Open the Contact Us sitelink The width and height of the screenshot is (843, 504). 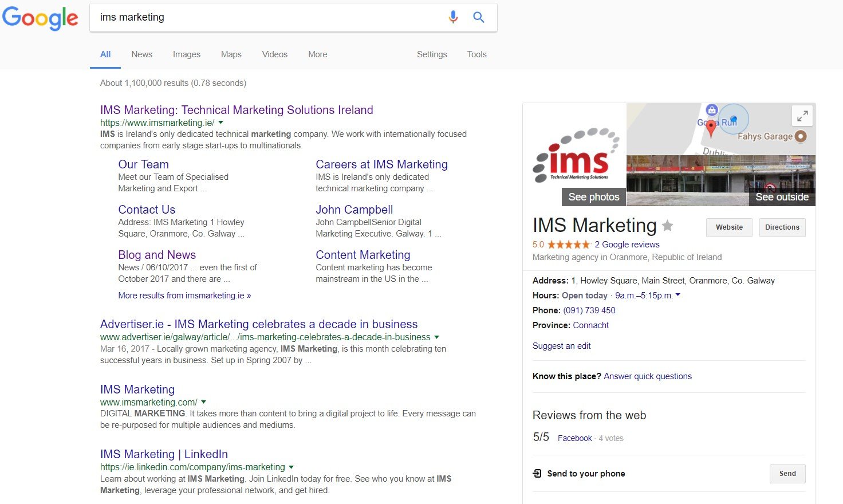(x=147, y=210)
